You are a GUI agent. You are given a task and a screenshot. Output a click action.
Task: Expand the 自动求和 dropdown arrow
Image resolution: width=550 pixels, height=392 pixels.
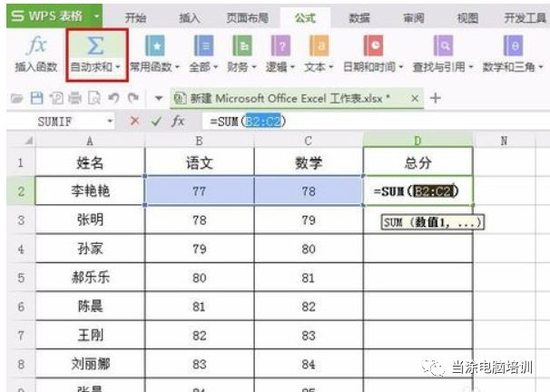click(x=117, y=66)
